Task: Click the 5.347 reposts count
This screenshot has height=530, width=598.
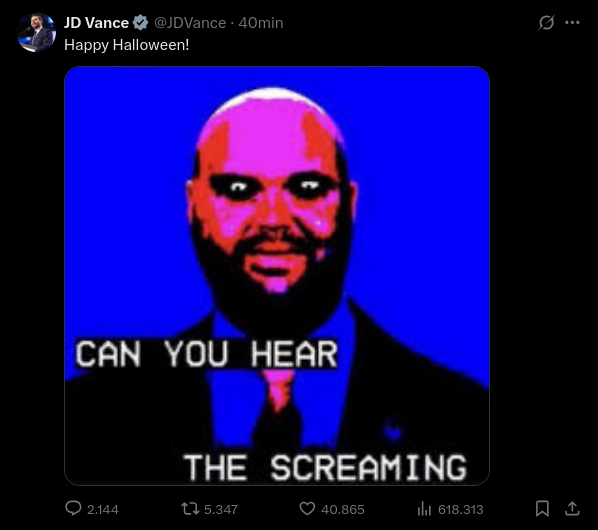Action: [221, 509]
